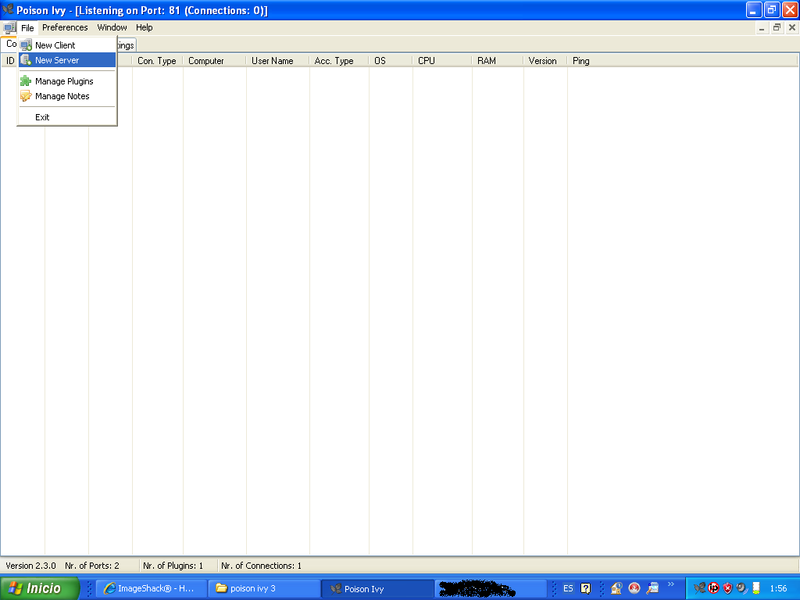The image size is (800, 600).
Task: Close the inner MDI child window
Action: click(792, 28)
